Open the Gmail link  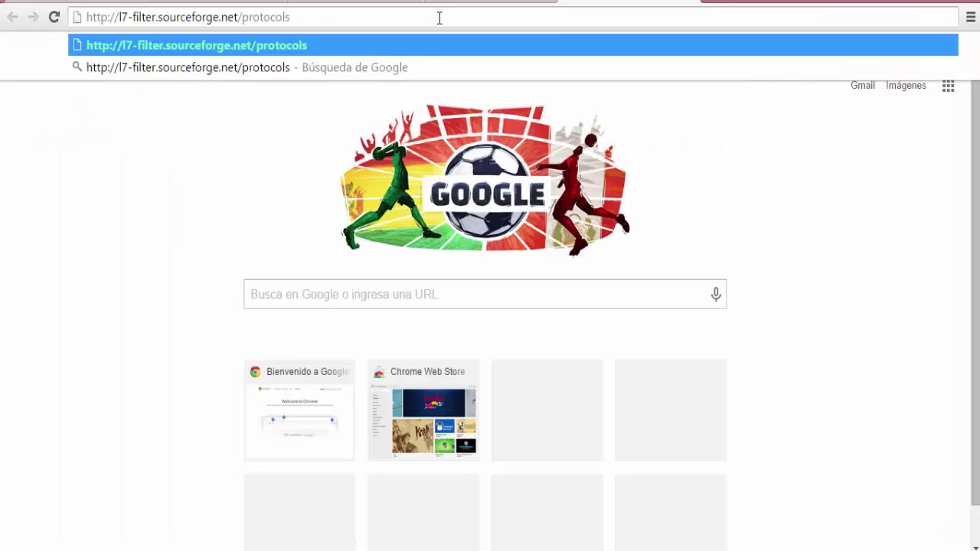pos(862,86)
